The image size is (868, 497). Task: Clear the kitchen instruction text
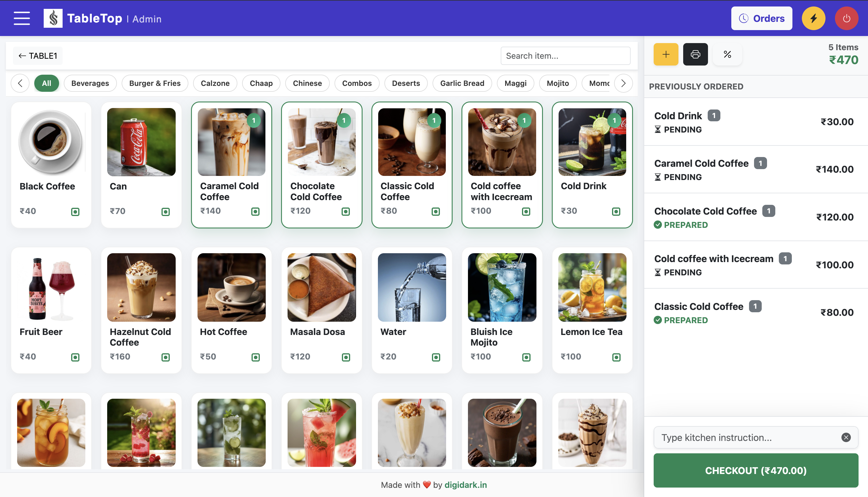click(x=846, y=437)
